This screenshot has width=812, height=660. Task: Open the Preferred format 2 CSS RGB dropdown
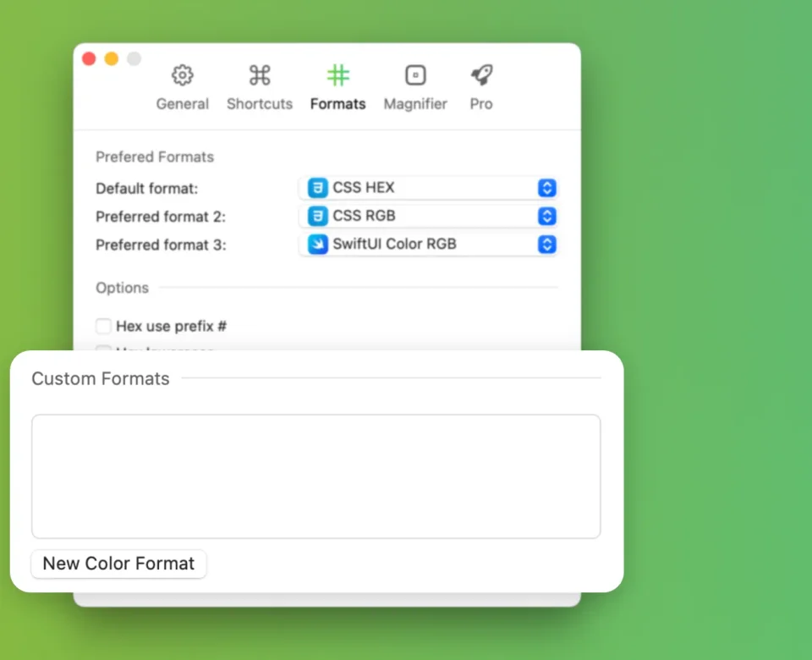click(428, 216)
